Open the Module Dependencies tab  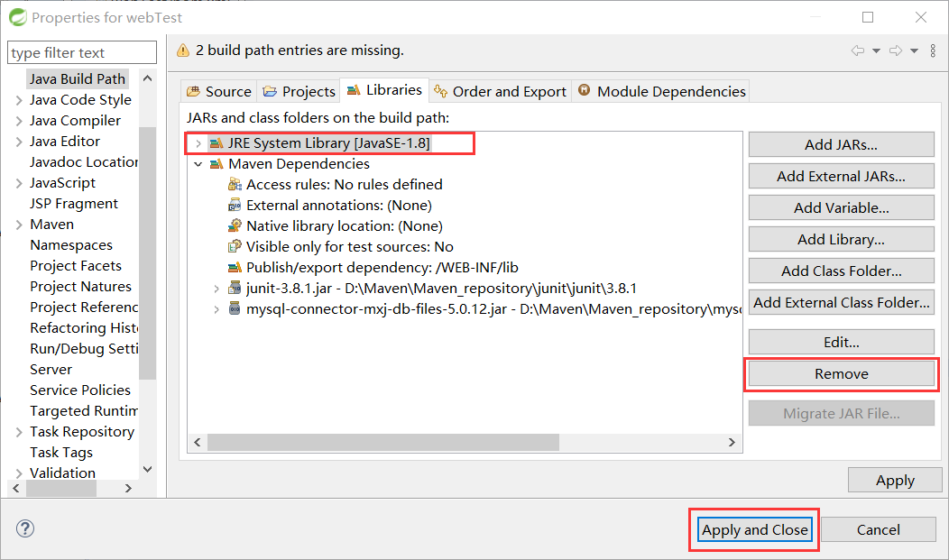(661, 91)
